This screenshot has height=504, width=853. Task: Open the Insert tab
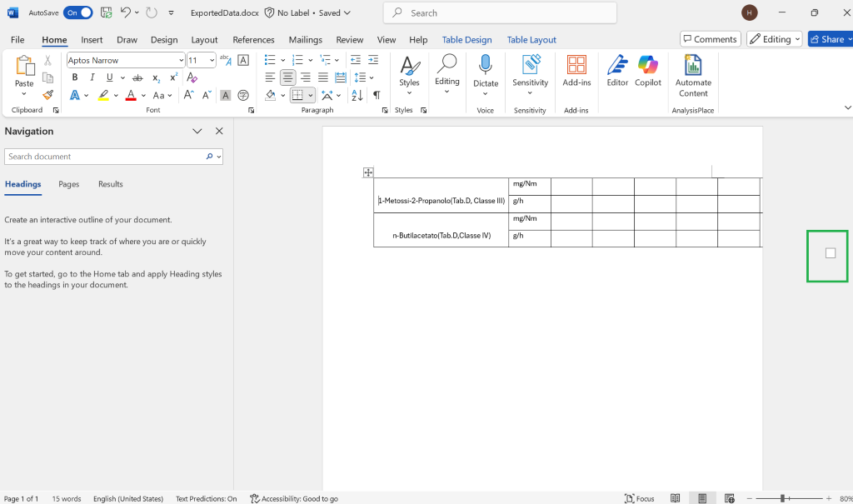click(x=92, y=40)
